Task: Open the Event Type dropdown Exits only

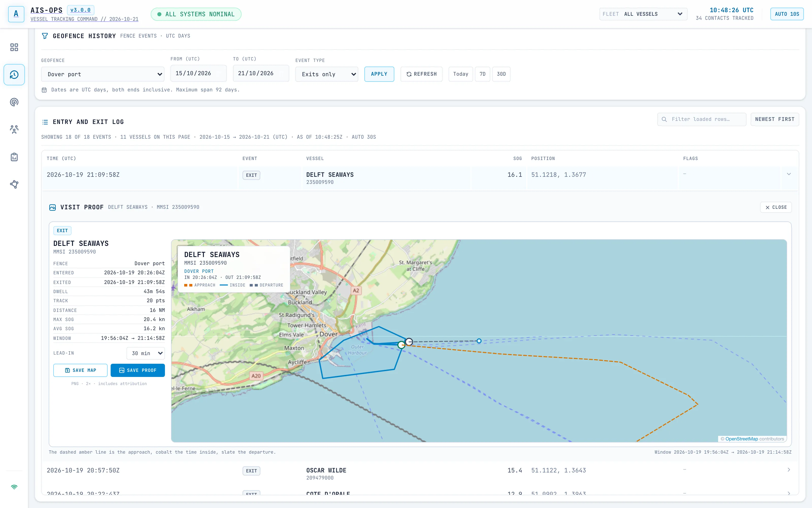Action: coord(327,74)
